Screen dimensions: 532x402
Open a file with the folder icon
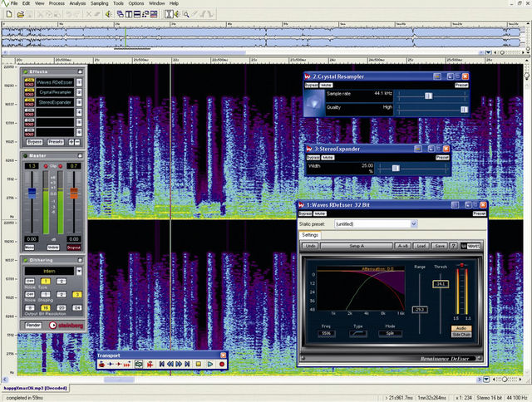pos(21,14)
